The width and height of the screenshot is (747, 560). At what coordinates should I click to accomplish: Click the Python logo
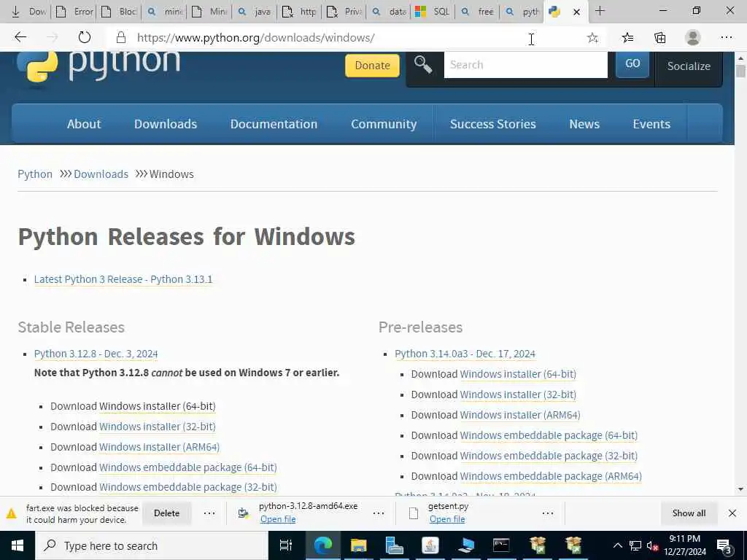tap(98, 66)
